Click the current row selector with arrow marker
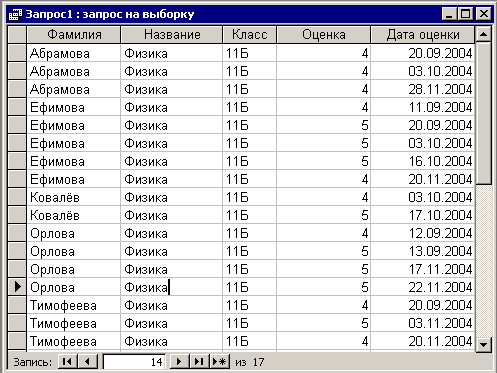 point(17,287)
